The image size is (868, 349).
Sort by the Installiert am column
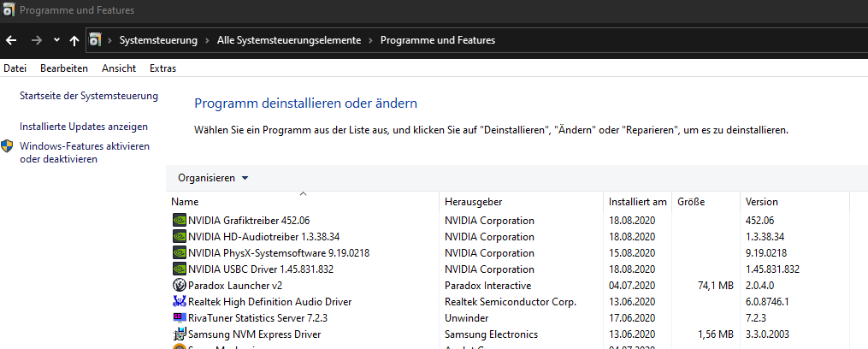638,202
